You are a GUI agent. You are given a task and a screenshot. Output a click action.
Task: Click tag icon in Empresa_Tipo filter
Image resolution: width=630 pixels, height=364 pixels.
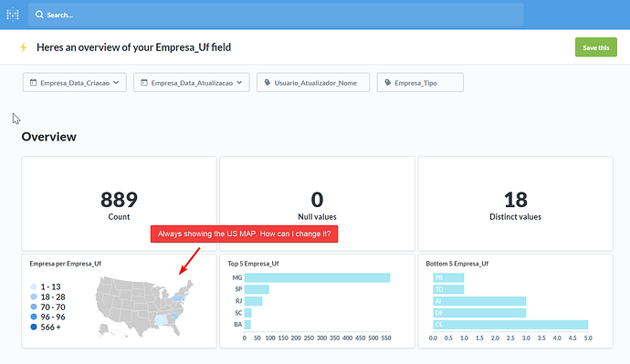[388, 83]
